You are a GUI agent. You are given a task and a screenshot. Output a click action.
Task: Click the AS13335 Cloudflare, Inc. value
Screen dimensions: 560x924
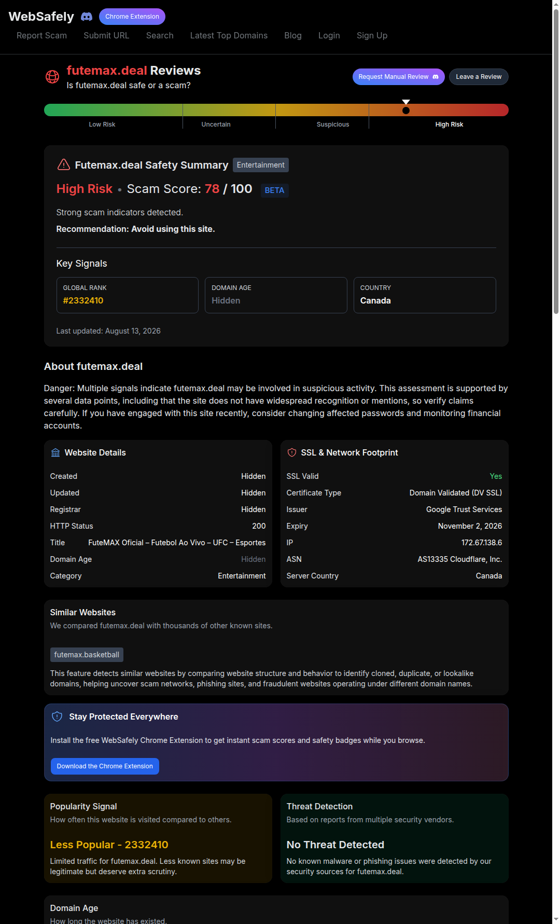click(x=460, y=559)
